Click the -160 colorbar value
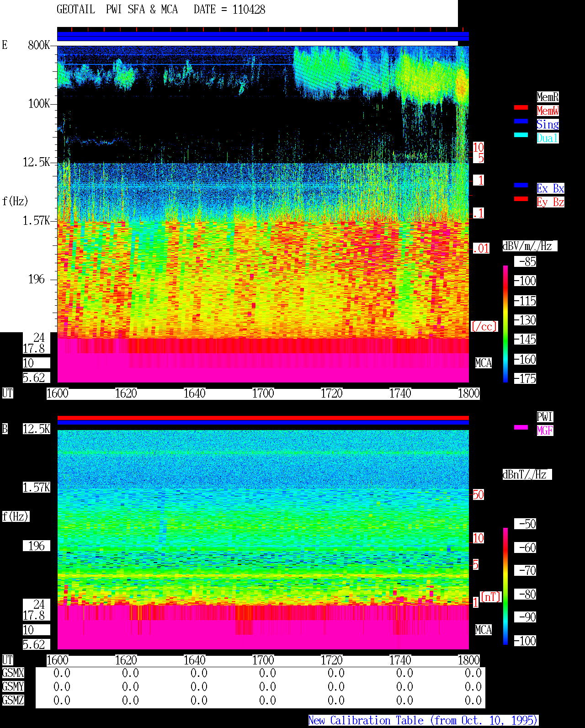The height and width of the screenshot is (728, 585). pyautogui.click(x=526, y=359)
